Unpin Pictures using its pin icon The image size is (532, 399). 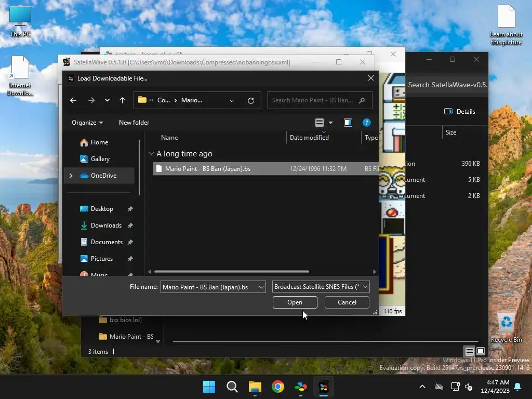[130, 259]
